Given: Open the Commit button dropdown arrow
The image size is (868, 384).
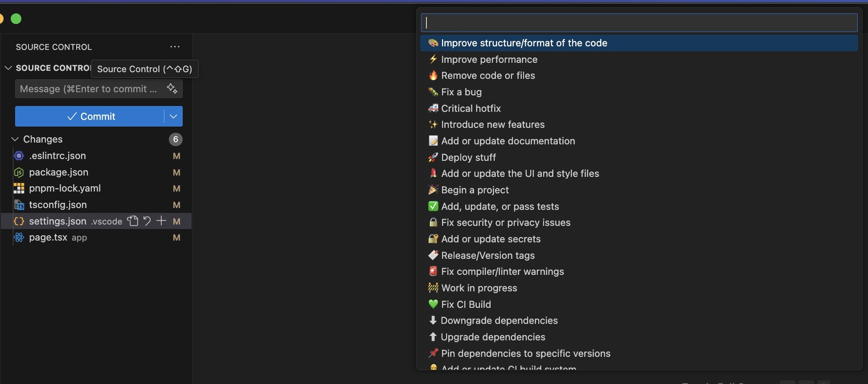Looking at the screenshot, I should pos(173,116).
